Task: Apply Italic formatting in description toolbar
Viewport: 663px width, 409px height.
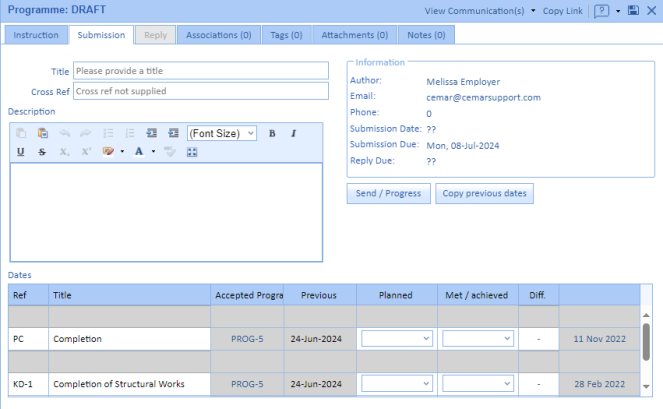Action: tap(293, 133)
